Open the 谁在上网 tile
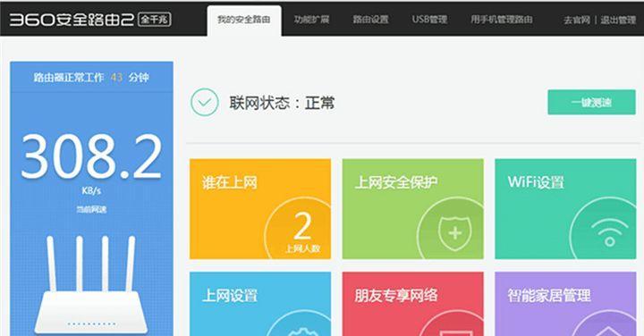This screenshot has height=336, width=644. coord(260,209)
